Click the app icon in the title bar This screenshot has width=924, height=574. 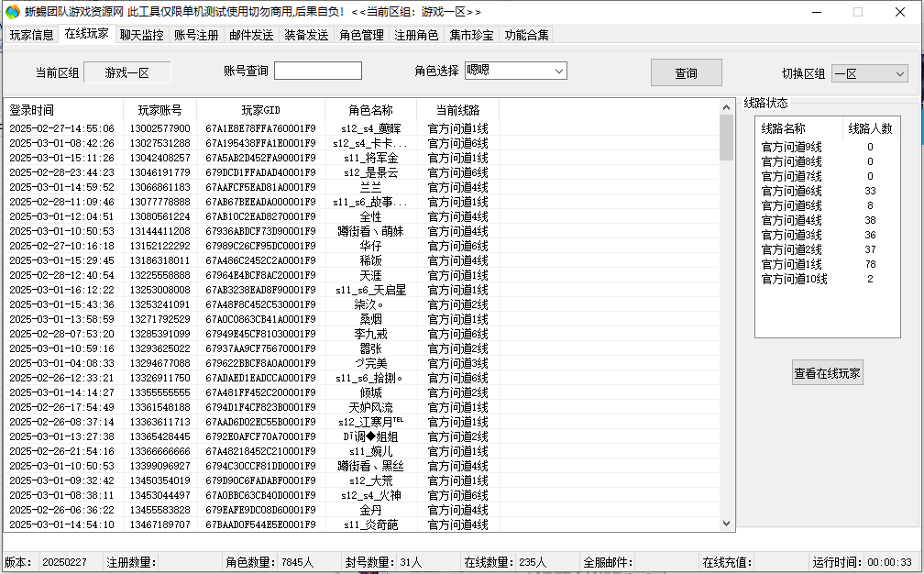11,12
